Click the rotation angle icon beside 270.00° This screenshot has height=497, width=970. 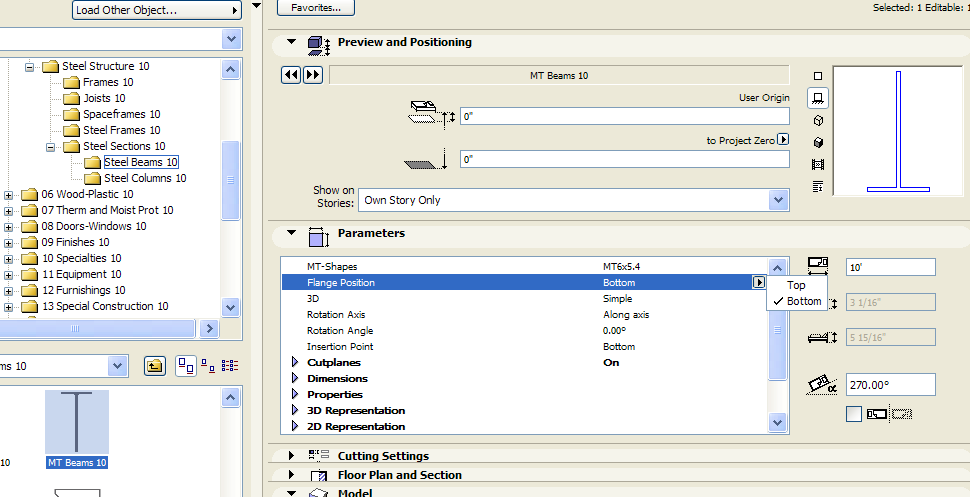pos(822,385)
